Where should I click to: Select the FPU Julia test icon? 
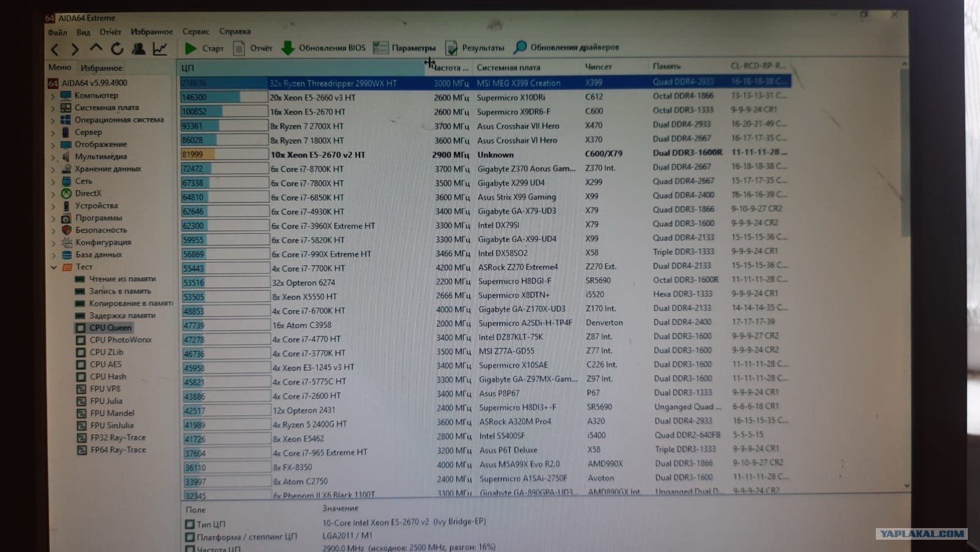point(81,401)
